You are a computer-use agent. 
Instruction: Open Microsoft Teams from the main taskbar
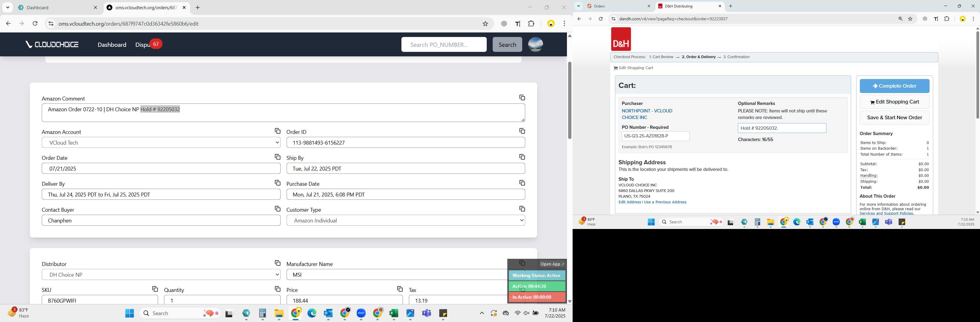click(x=426, y=313)
